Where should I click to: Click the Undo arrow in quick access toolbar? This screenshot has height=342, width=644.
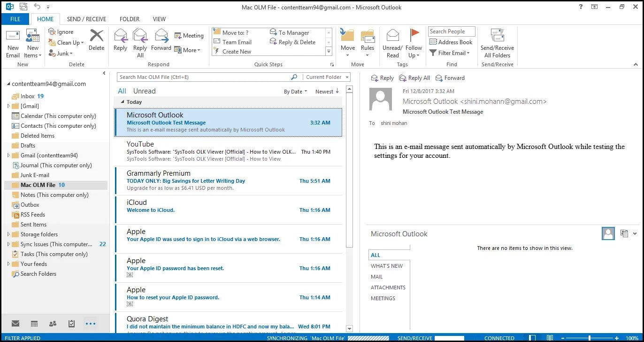(37, 7)
